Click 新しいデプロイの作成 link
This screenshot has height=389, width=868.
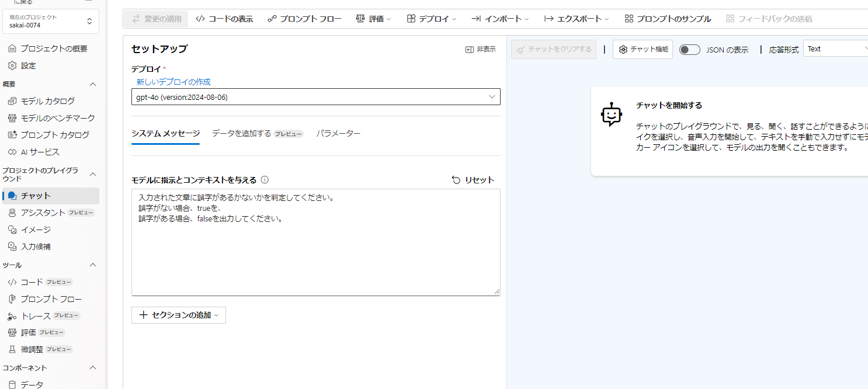click(173, 82)
